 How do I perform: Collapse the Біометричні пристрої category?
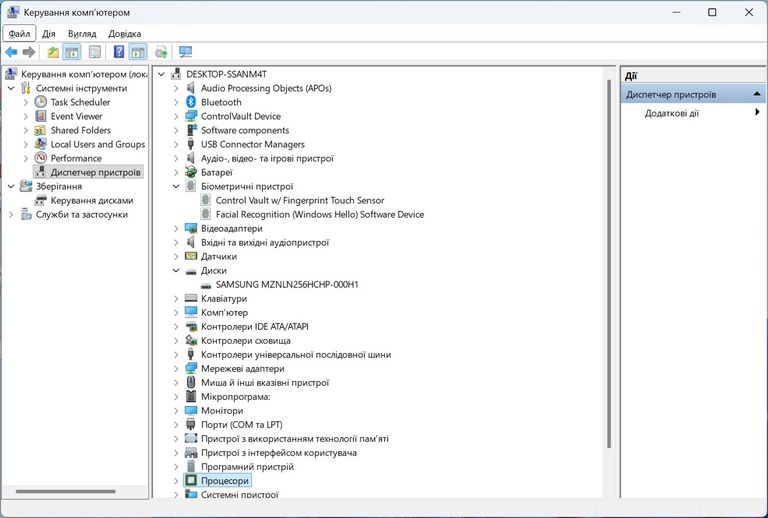click(176, 186)
